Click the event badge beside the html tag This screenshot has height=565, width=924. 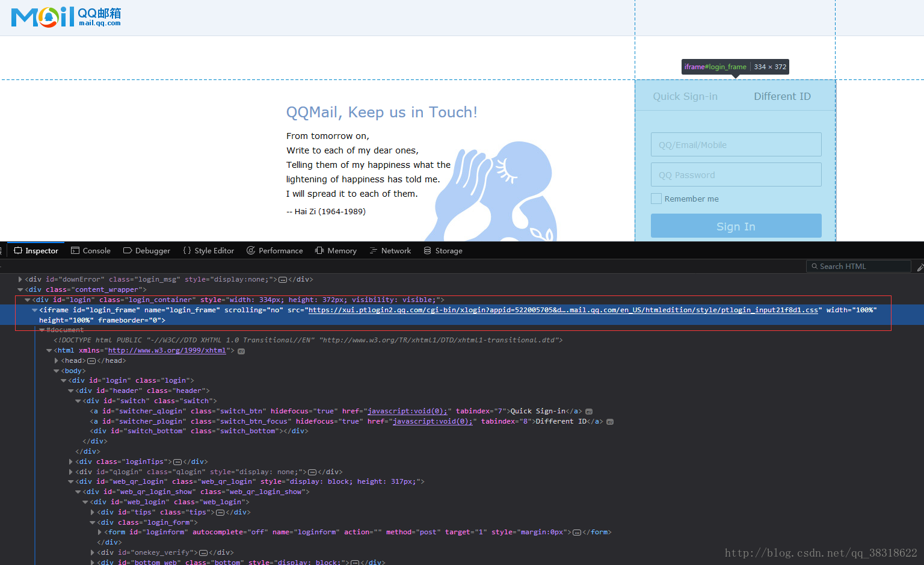(x=241, y=351)
